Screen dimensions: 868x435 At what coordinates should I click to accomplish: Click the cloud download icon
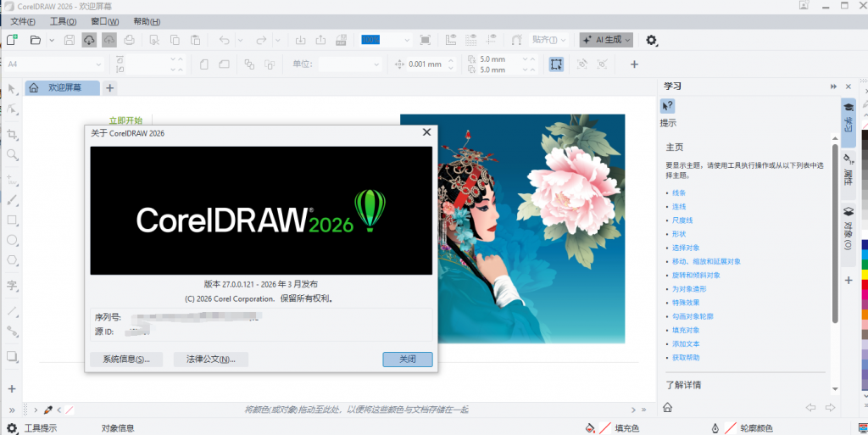pyautogui.click(x=89, y=40)
